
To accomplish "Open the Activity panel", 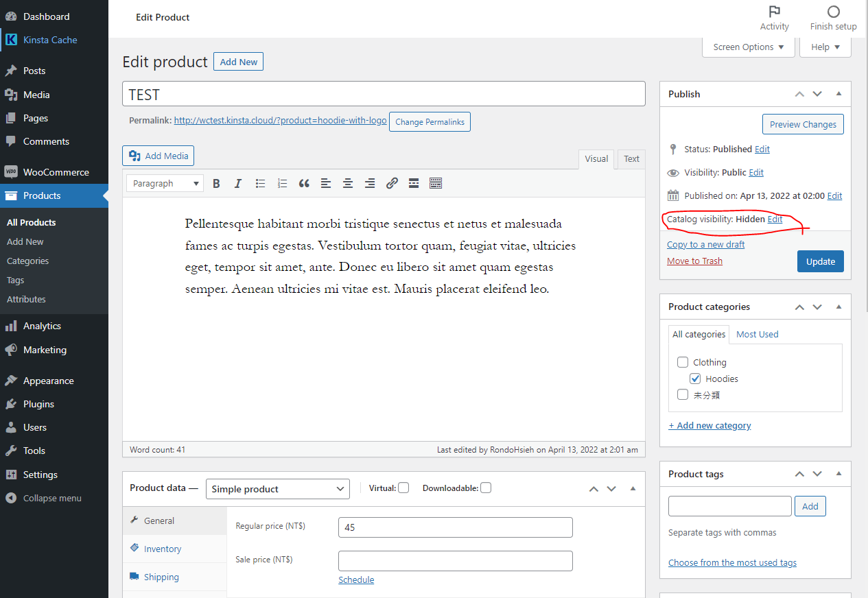I will pyautogui.click(x=775, y=19).
